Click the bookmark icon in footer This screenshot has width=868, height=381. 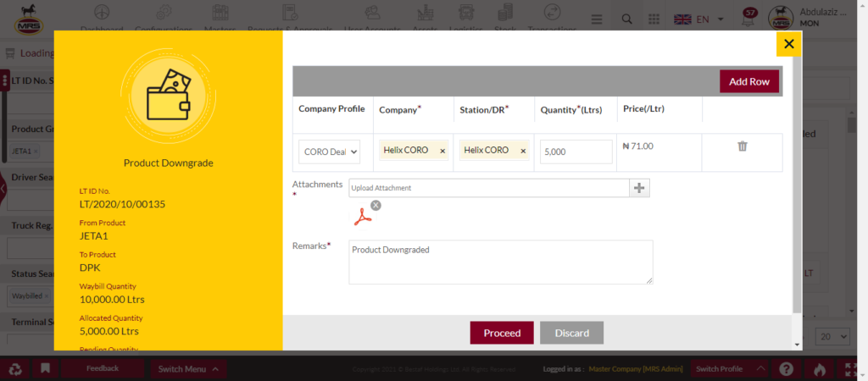coord(46,369)
